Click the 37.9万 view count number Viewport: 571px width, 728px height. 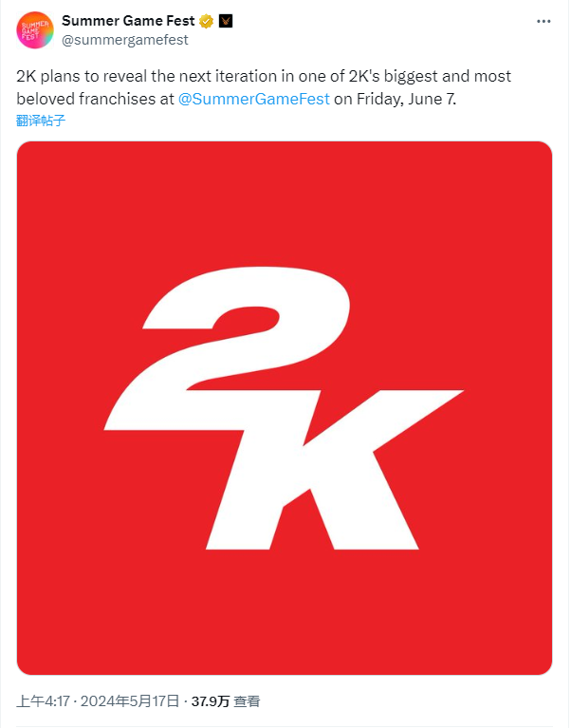(210, 701)
